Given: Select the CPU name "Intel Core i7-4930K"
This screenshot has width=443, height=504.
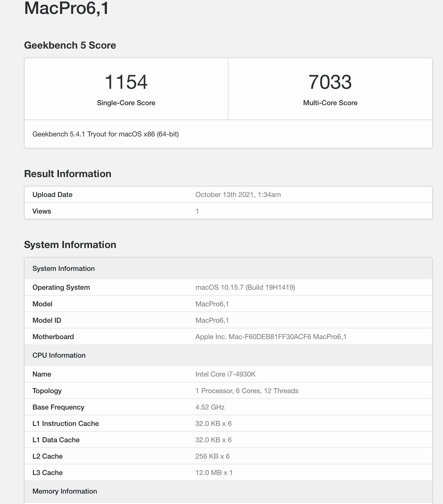Looking at the screenshot, I should pos(225,374).
